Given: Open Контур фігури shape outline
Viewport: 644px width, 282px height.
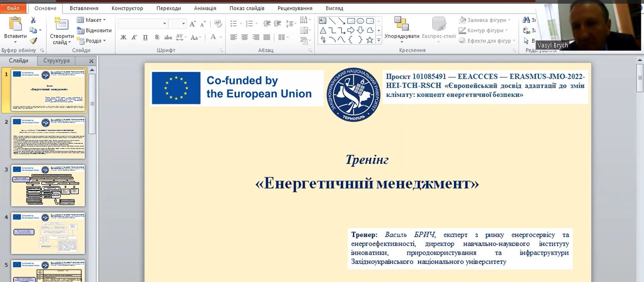Looking at the screenshot, I should click(x=483, y=30).
